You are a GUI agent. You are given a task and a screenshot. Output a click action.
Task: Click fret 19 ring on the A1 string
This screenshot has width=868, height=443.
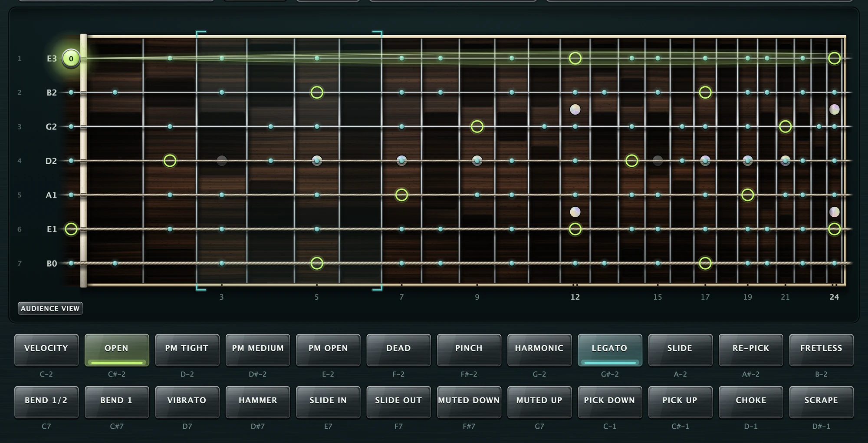click(747, 195)
